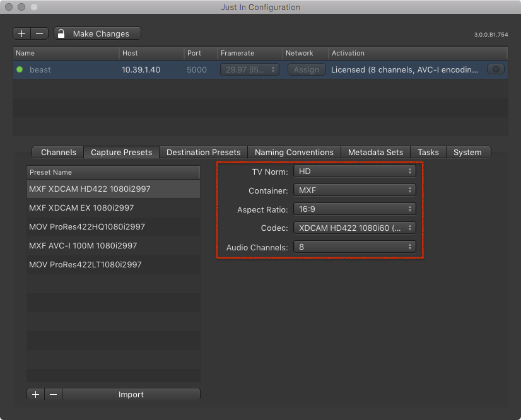Image resolution: width=521 pixels, height=420 pixels.
Task: Click the green status dot for beast
Action: click(x=20, y=69)
